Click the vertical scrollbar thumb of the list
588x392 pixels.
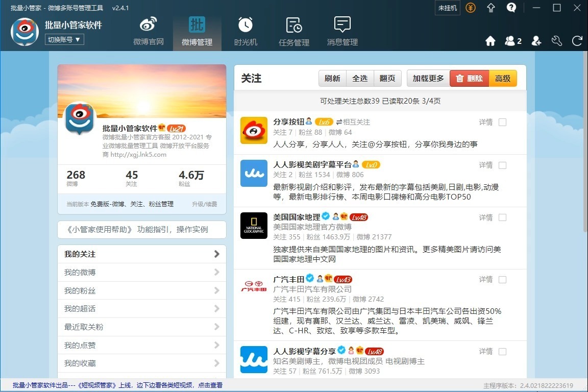[x=585, y=141]
